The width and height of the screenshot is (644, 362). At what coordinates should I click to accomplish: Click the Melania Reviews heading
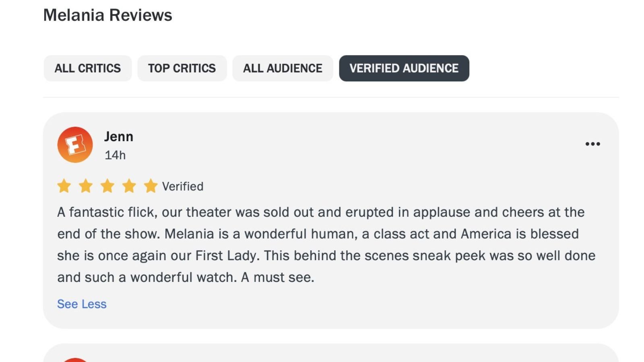[108, 15]
